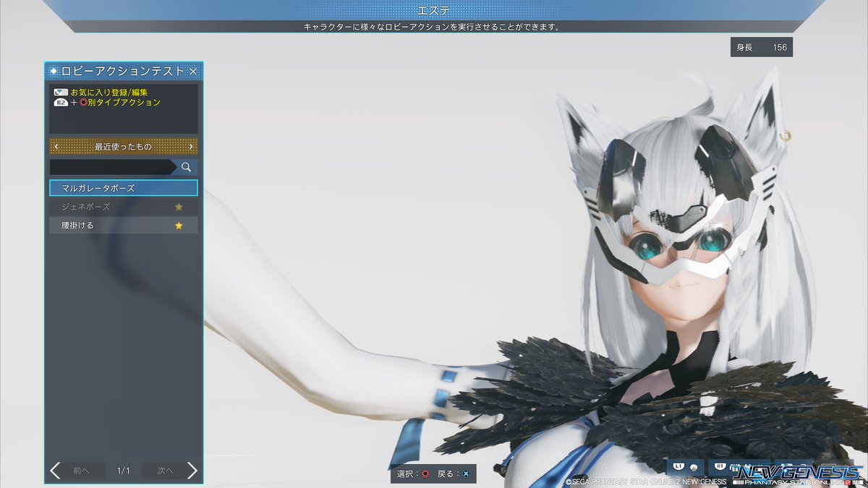Click the ロビーアクションテスト panel title
The width and height of the screenshot is (868, 488).
124,72
